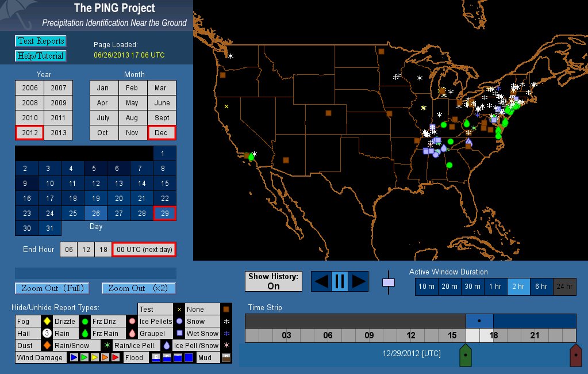Open the Help/Tutorial page
The width and height of the screenshot is (588, 374).
[x=40, y=56]
